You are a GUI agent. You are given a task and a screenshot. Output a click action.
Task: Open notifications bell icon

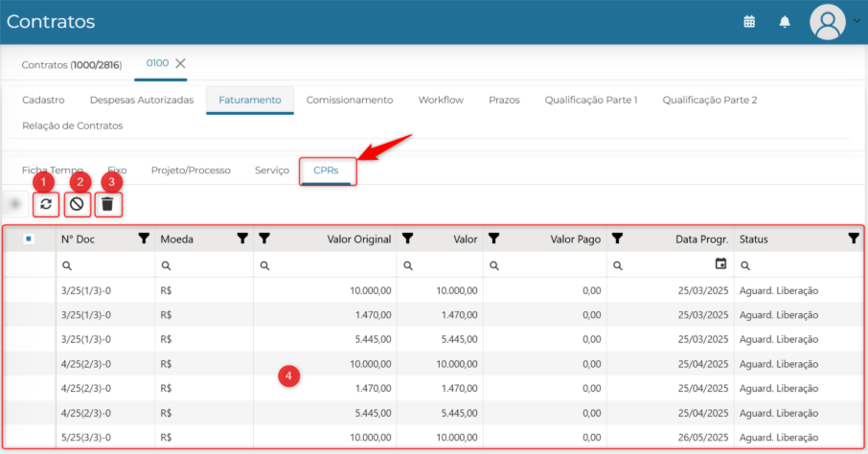[785, 22]
